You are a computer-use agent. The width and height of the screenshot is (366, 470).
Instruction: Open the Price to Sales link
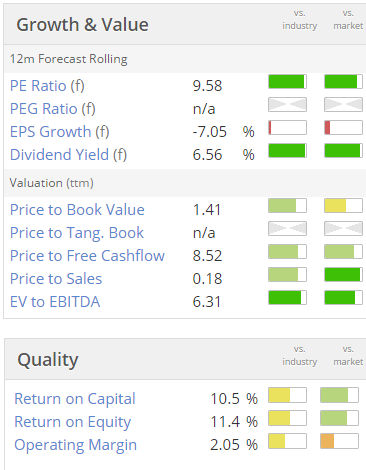click(x=56, y=279)
